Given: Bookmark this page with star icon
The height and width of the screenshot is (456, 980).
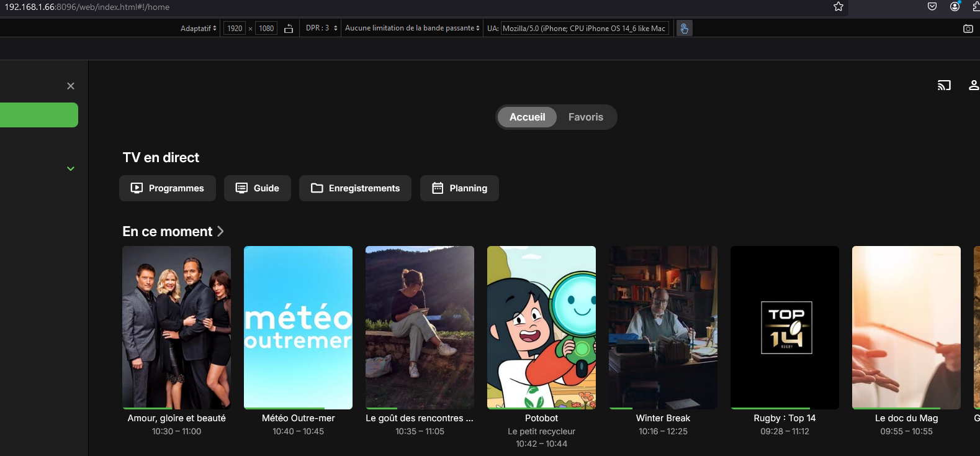Looking at the screenshot, I should click(x=838, y=7).
